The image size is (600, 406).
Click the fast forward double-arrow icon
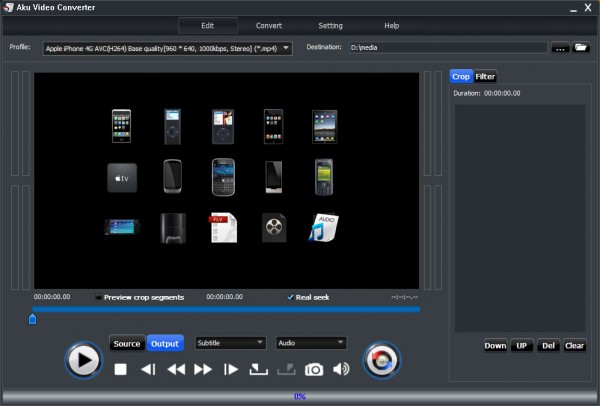coord(203,369)
